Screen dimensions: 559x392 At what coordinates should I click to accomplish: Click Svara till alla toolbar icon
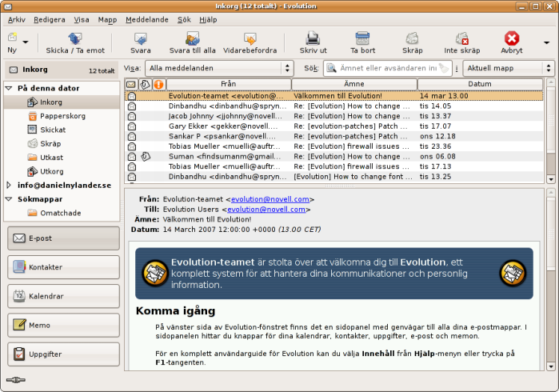(x=193, y=38)
